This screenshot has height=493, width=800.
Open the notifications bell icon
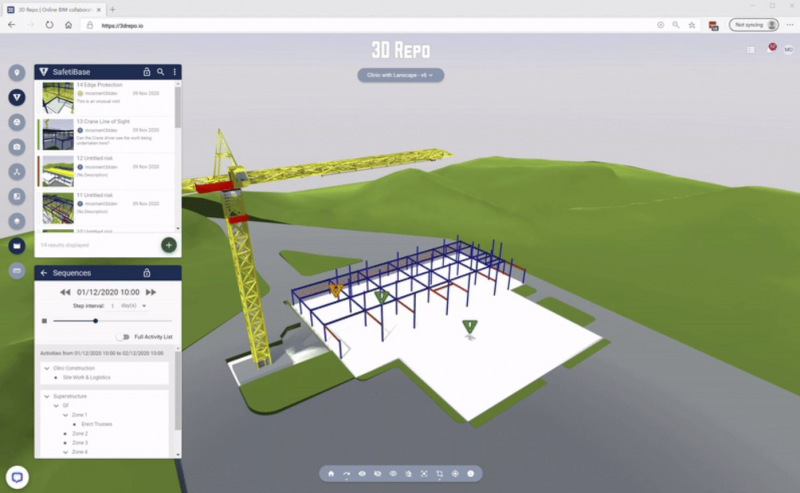pos(771,49)
